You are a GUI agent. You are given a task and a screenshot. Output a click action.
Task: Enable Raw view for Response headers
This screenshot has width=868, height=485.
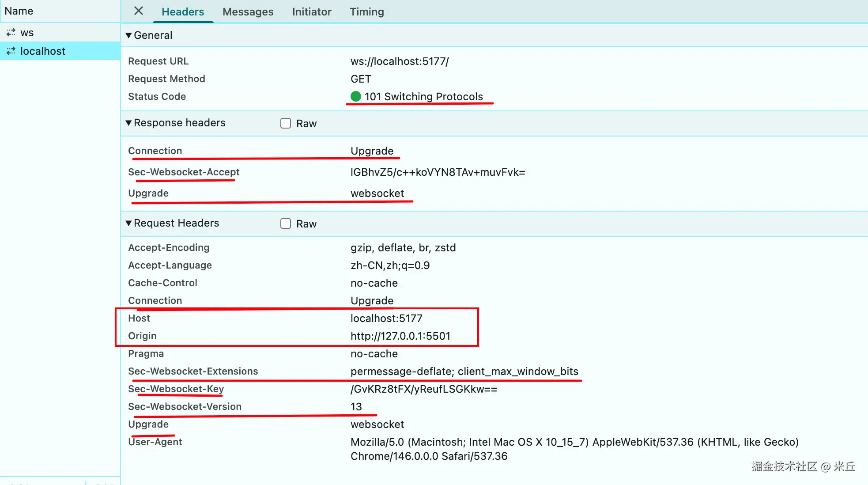pos(286,123)
